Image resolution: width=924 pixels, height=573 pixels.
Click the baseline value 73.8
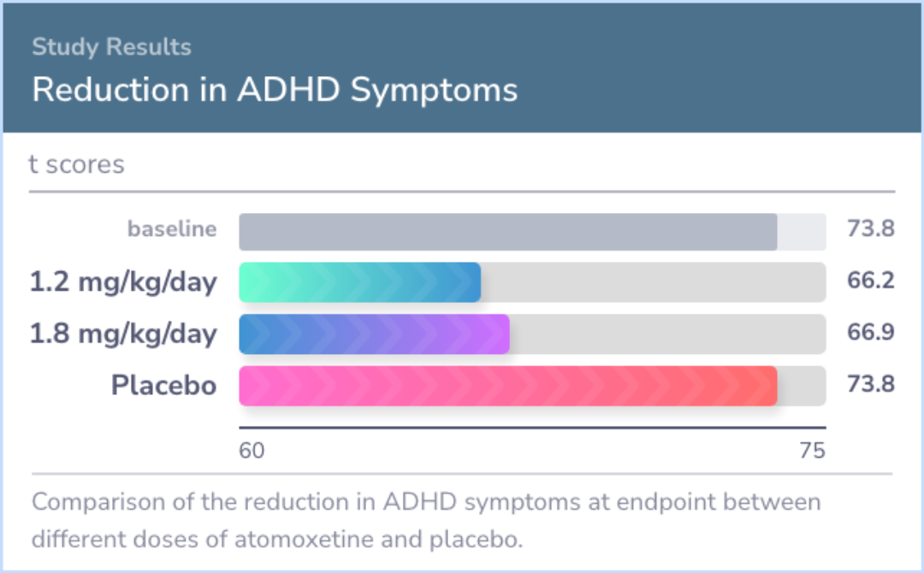click(870, 228)
